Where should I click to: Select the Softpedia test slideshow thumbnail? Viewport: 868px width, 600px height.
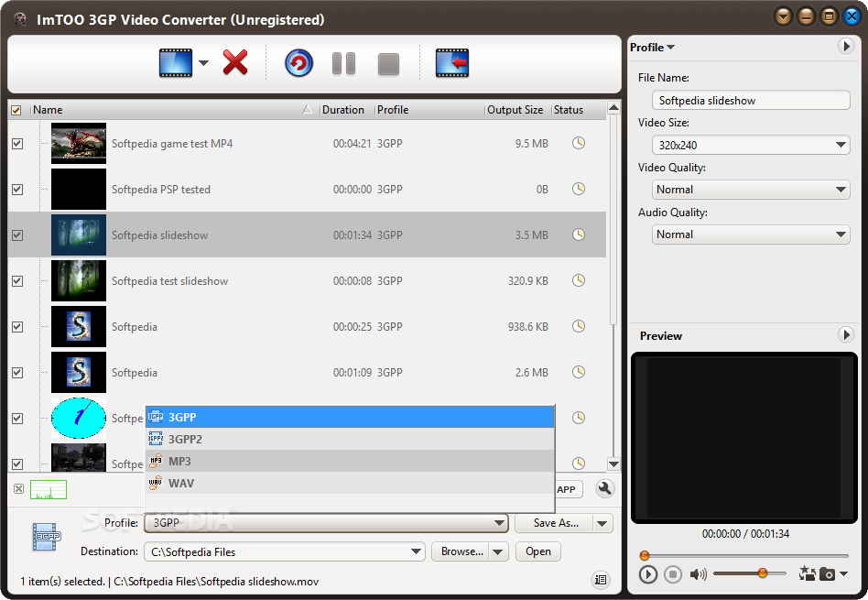pos(79,281)
